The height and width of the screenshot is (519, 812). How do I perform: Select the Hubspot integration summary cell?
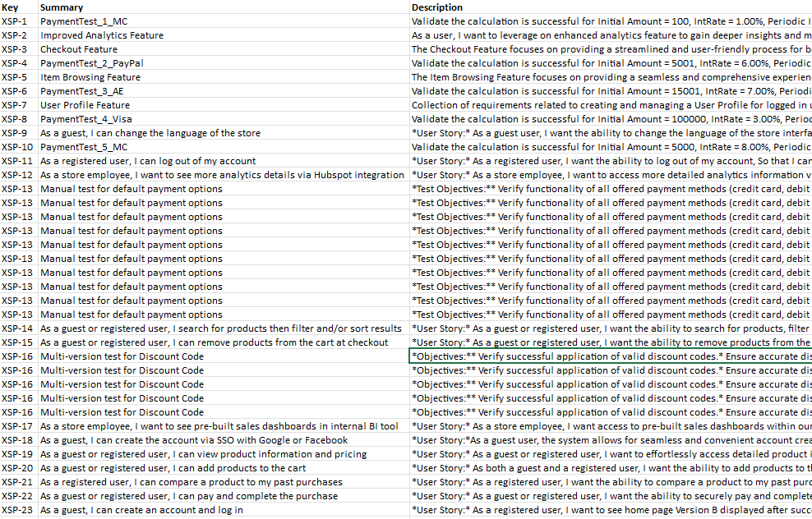pos(222,175)
